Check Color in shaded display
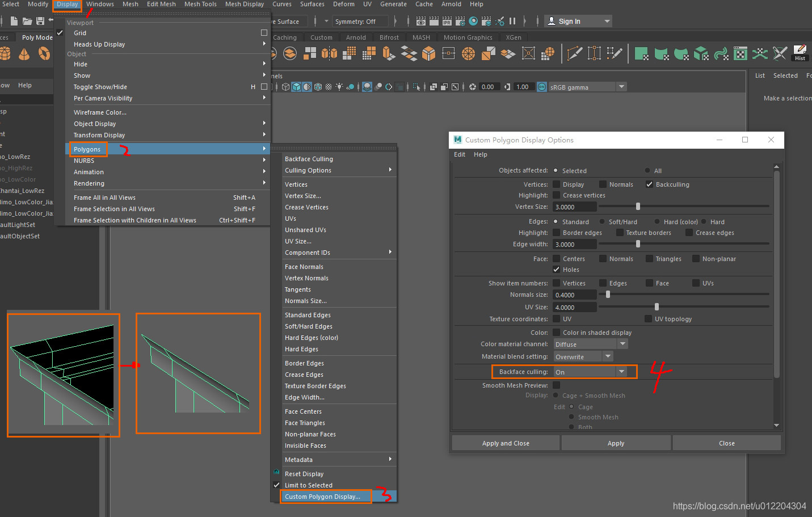Image resolution: width=812 pixels, height=517 pixels. [x=556, y=333]
